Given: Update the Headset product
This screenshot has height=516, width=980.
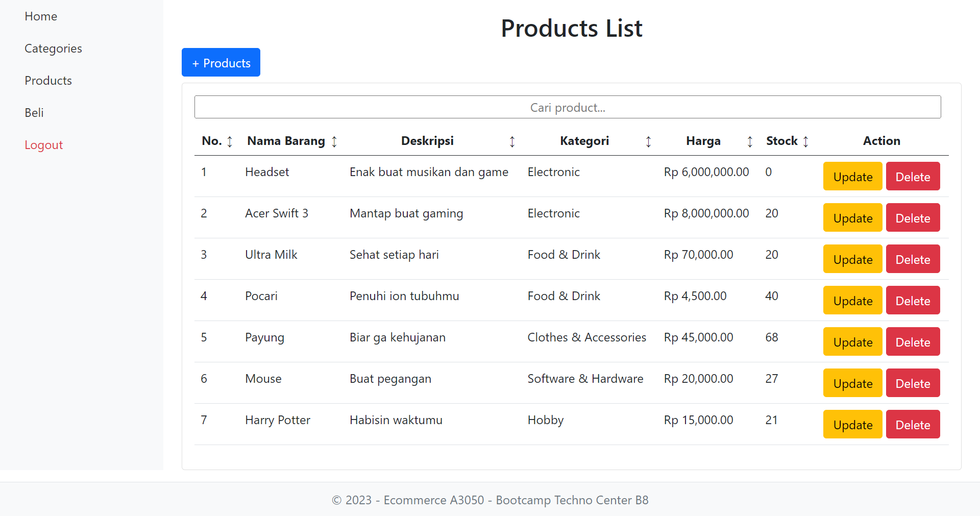Looking at the screenshot, I should tap(852, 177).
